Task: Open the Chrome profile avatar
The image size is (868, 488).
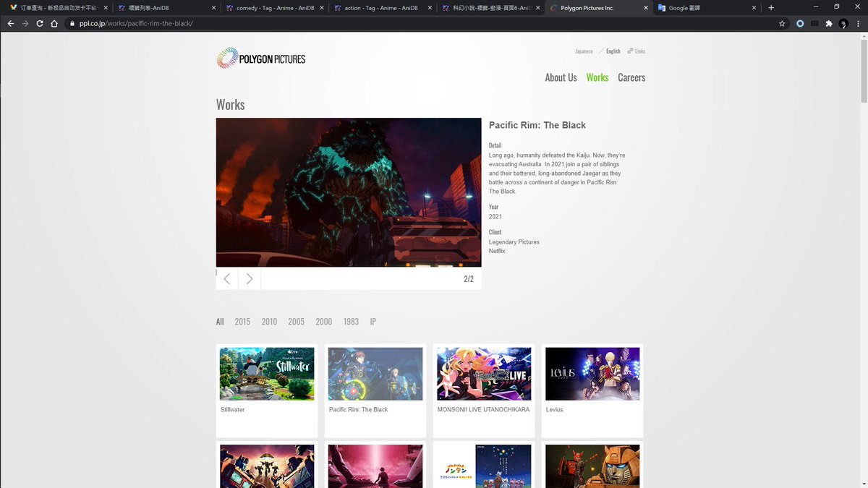Action: (843, 23)
